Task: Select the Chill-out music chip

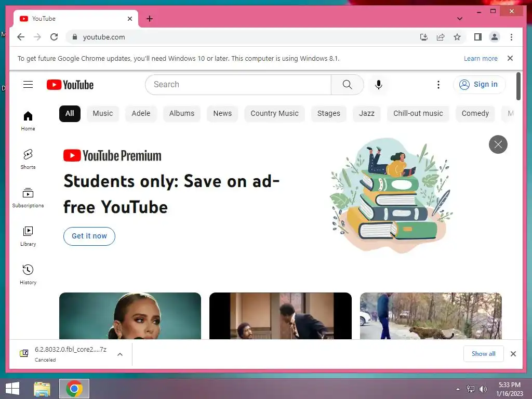Action: click(x=418, y=113)
